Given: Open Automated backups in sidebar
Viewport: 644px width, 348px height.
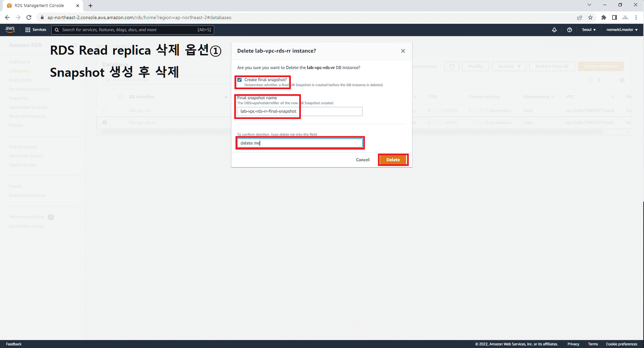Looking at the screenshot, I should click(28, 107).
